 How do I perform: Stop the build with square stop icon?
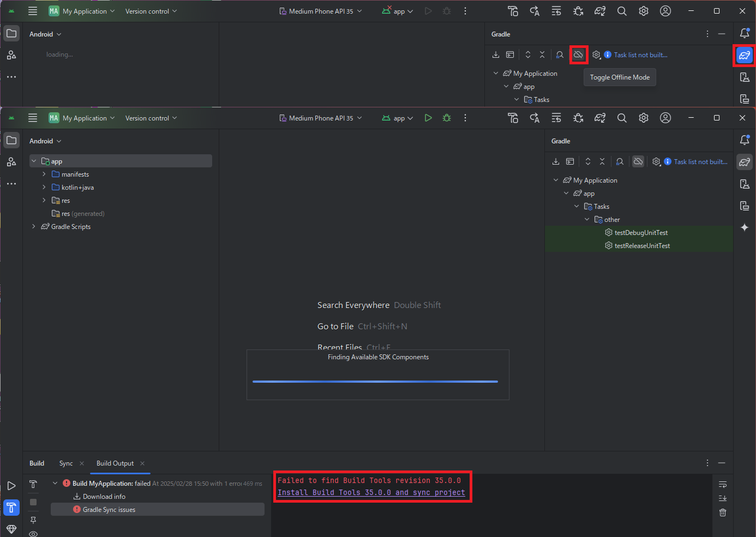point(33,502)
